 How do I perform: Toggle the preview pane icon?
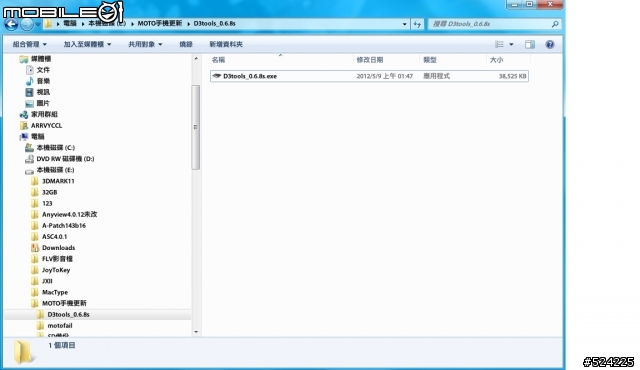click(530, 44)
